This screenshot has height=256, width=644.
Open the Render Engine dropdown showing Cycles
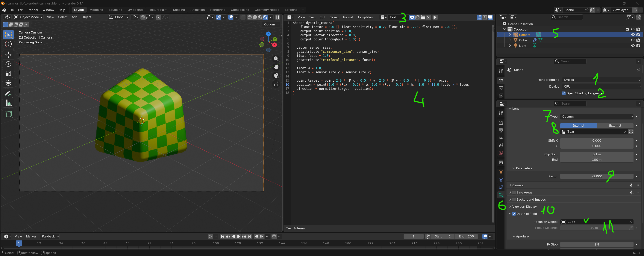(x=601, y=80)
